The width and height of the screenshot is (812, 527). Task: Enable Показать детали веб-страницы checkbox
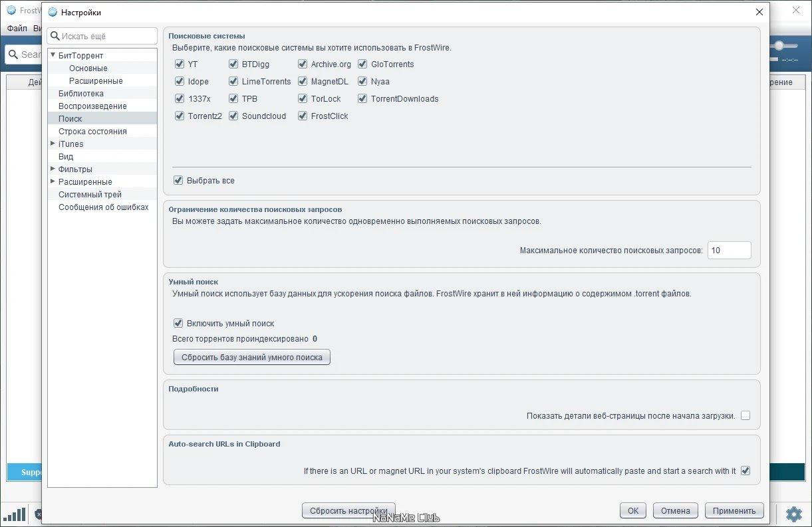(x=745, y=416)
